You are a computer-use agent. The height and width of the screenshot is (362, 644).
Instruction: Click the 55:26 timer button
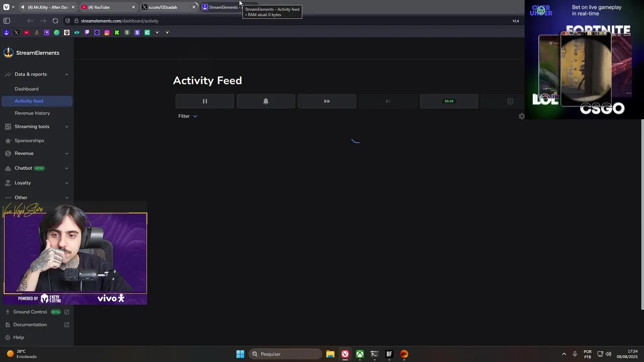[449, 101]
